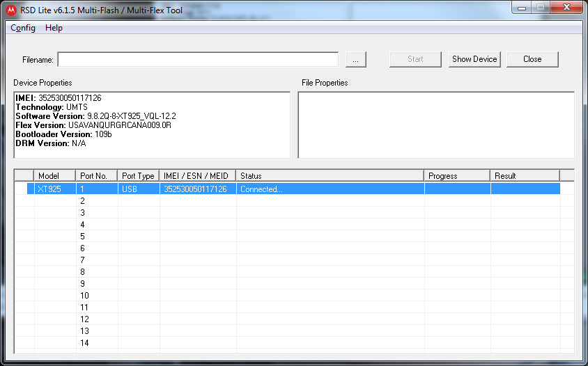
Task: Click the Status column header
Action: pyautogui.click(x=330, y=176)
